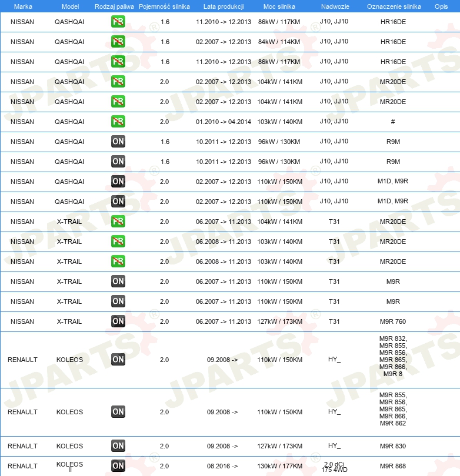Select 09.2008 -> in the M9R 830 row
This screenshot has height=476, width=460.
[222, 446]
